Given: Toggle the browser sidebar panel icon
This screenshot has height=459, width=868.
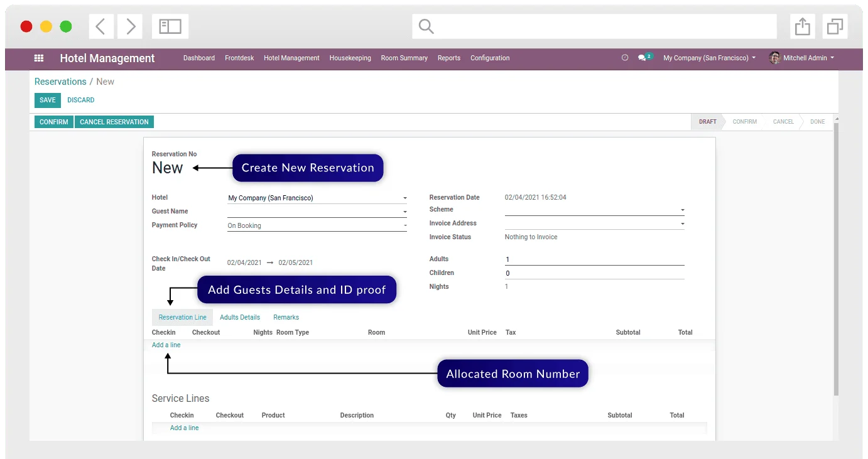Looking at the screenshot, I should (170, 26).
